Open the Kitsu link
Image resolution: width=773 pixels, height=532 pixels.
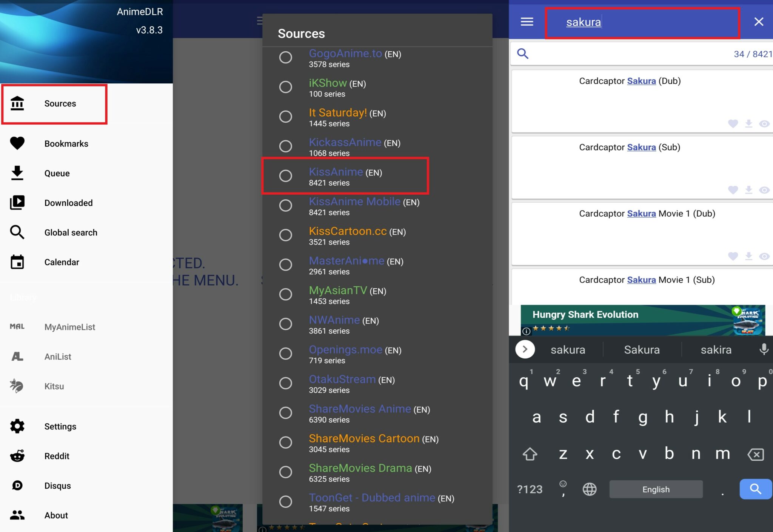(86, 386)
